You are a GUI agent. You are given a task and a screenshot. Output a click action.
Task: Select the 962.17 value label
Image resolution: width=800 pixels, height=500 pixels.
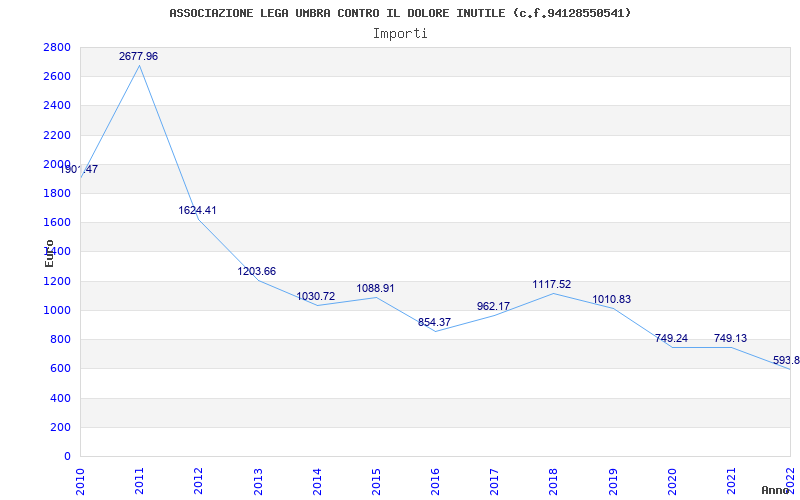pyautogui.click(x=493, y=307)
